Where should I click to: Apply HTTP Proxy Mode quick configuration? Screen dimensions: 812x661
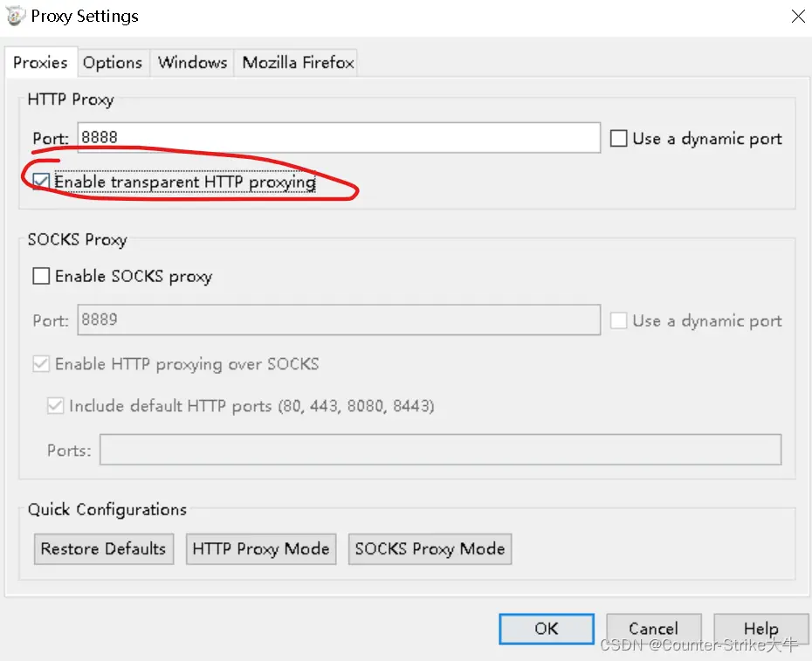pos(260,549)
